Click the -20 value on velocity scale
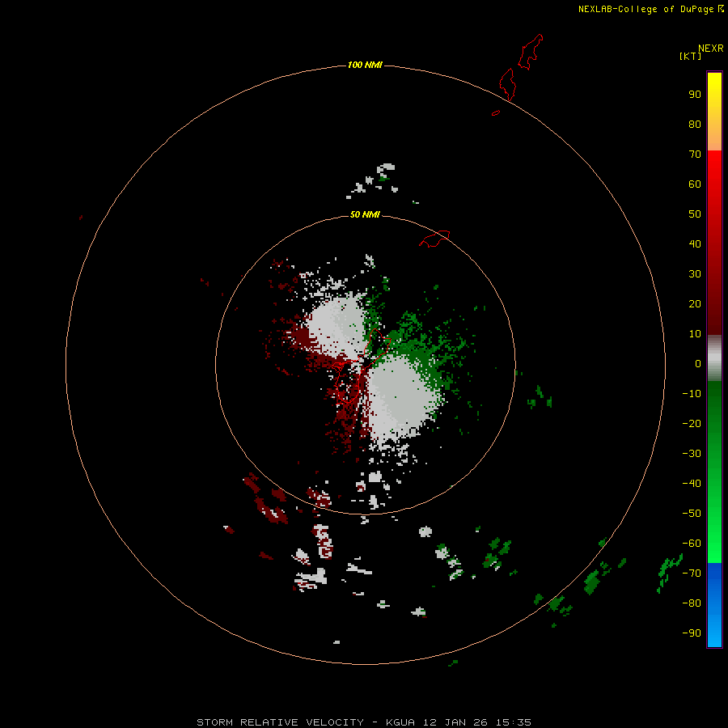This screenshot has height=728, width=728. point(692,423)
